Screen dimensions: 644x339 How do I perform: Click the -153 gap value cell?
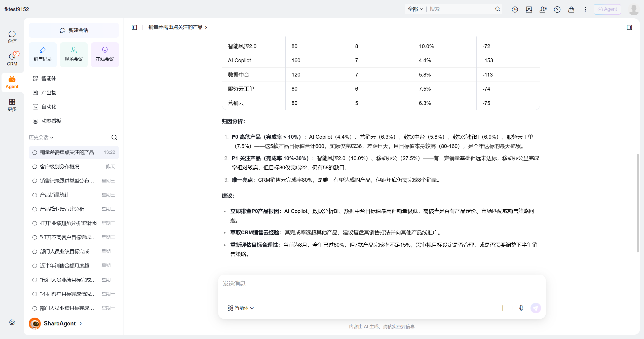point(508,60)
